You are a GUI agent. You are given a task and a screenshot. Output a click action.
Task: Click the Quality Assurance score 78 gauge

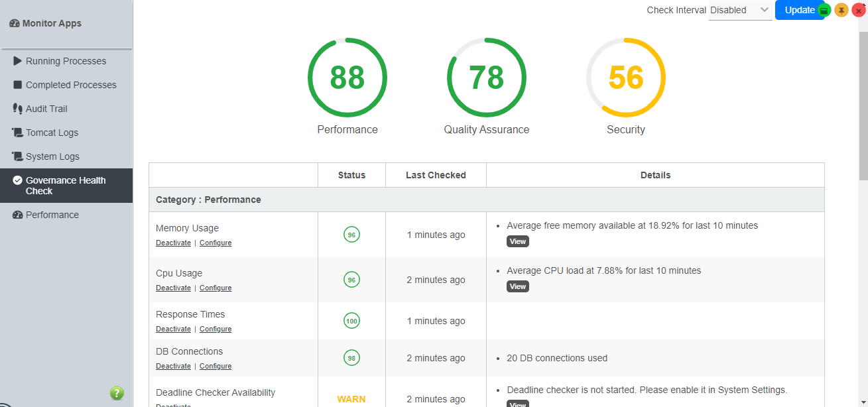[486, 78]
